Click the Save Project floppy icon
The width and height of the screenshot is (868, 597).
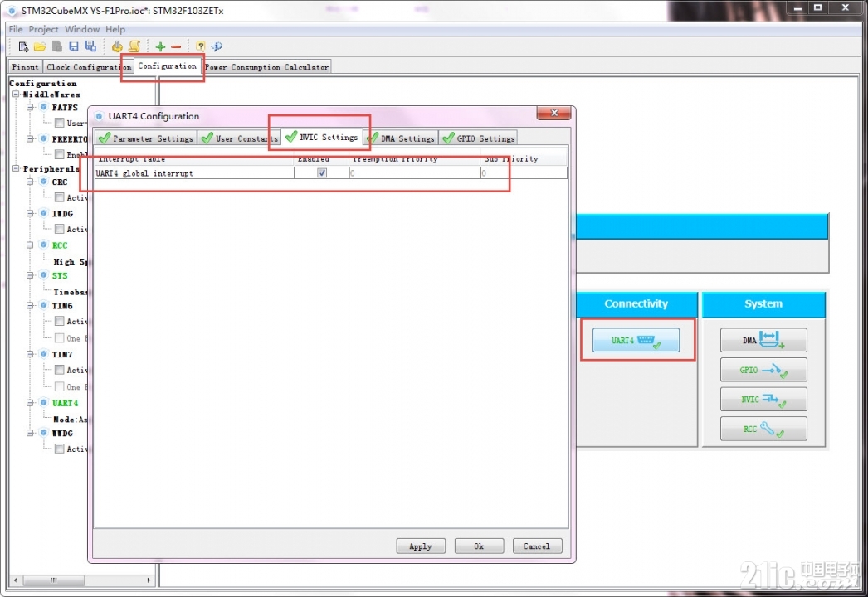pos(74,46)
